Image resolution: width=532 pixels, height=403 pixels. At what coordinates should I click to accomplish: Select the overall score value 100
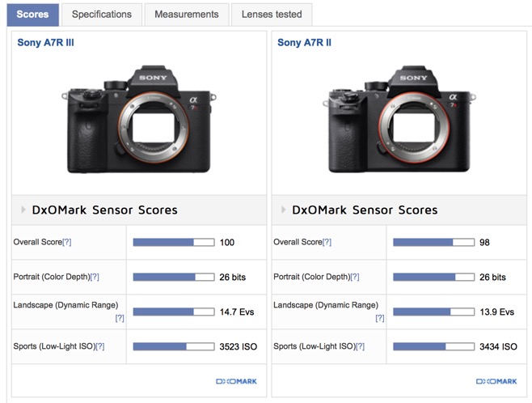coord(227,243)
